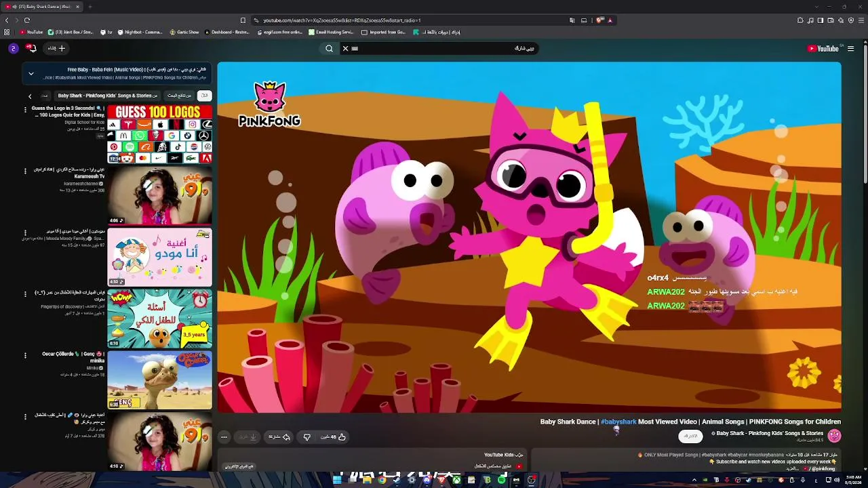Open Google Chrome from taskbar
The width and height of the screenshot is (868, 488).
[x=382, y=480]
